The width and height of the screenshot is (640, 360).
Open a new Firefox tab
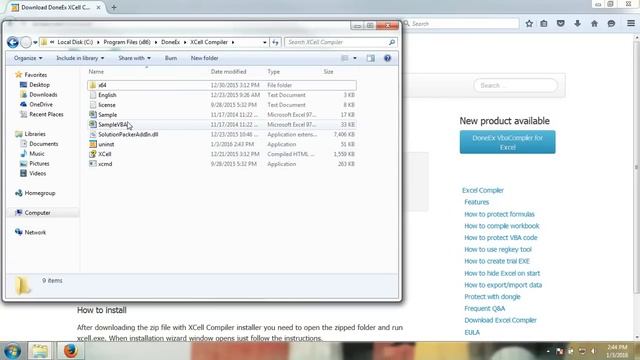114,7
